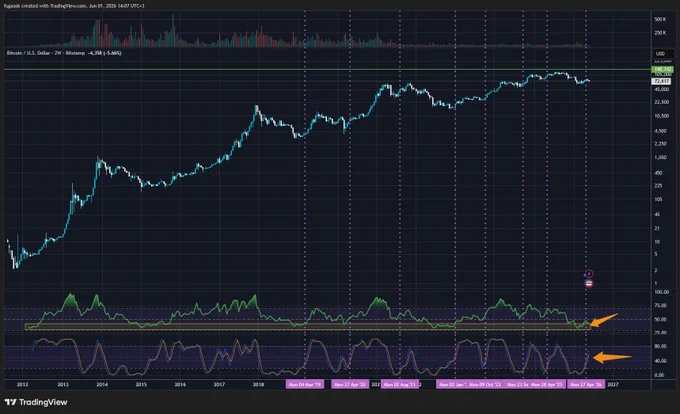Click the 40.00 stochastic axis value
Screen dimensions: 680x414
660,361
